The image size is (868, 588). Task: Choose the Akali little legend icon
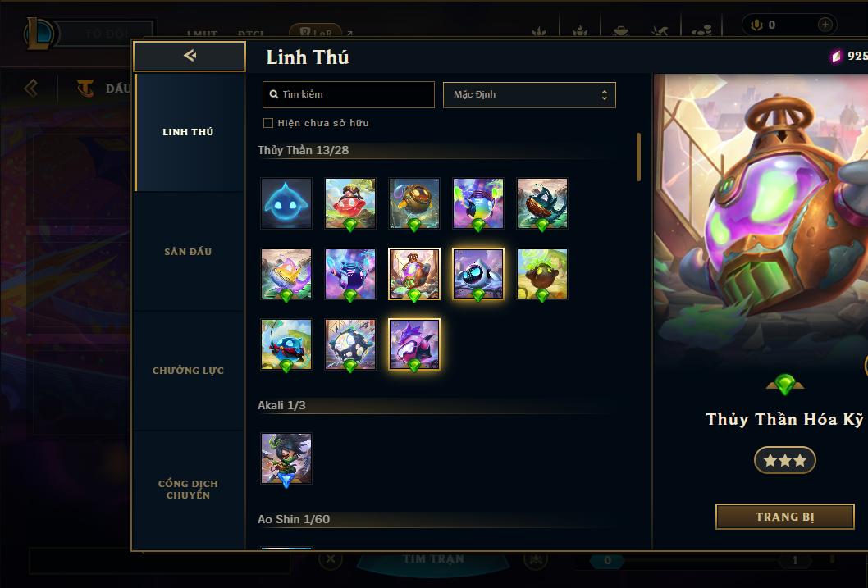tap(286, 458)
